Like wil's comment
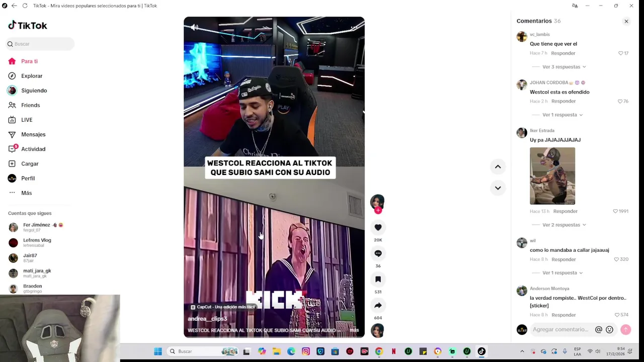The image size is (644, 362). (616, 259)
